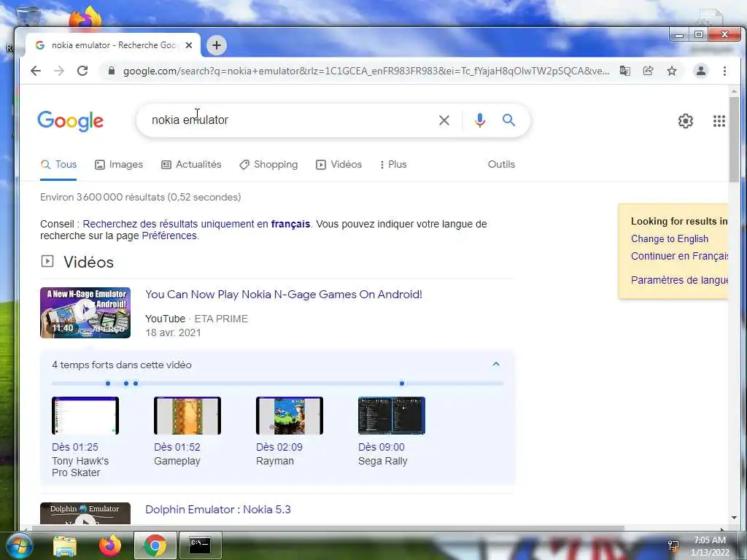Jump to Dès 09:00 timestamp
This screenshot has width=747, height=560.
click(x=381, y=447)
